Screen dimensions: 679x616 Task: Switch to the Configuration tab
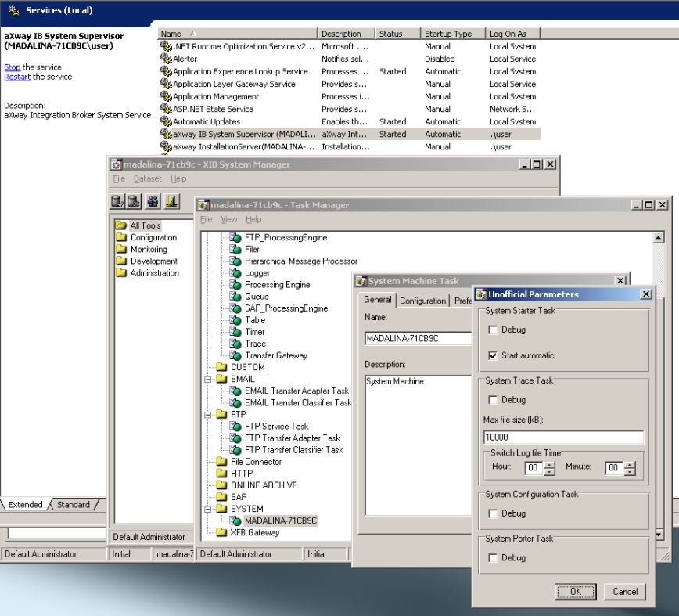(x=422, y=301)
